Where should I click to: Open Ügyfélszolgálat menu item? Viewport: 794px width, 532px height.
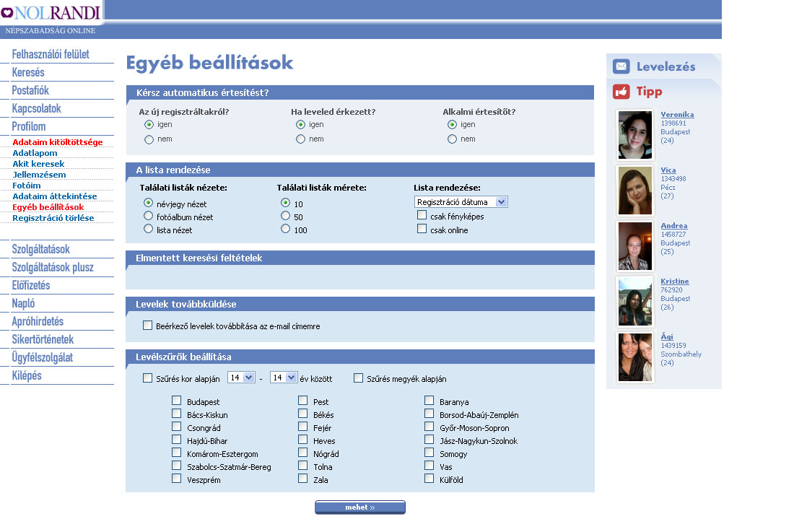point(43,358)
